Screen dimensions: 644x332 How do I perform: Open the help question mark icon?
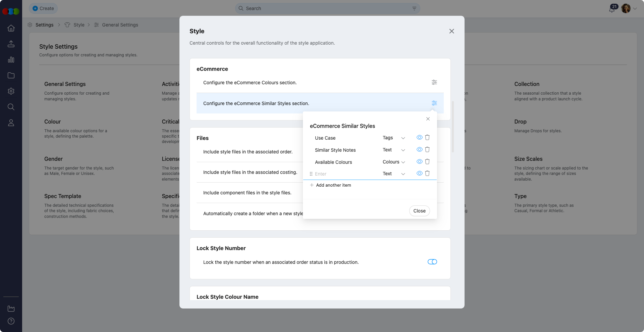(x=11, y=321)
